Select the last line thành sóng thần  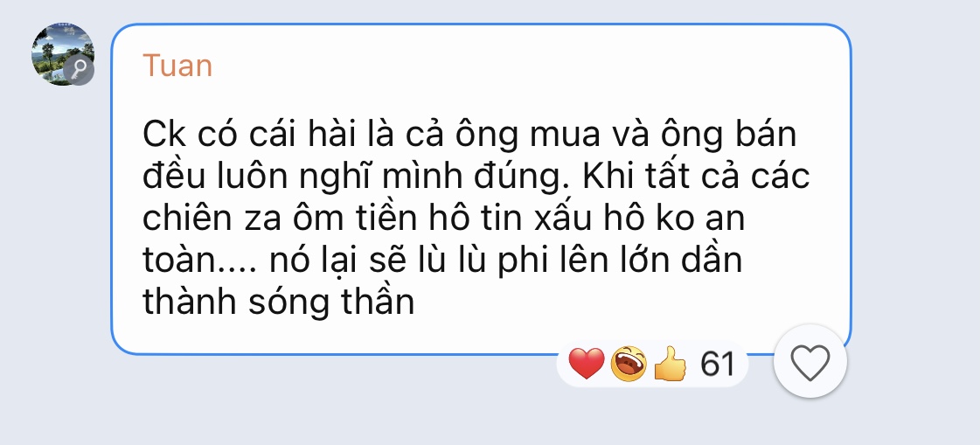(279, 302)
